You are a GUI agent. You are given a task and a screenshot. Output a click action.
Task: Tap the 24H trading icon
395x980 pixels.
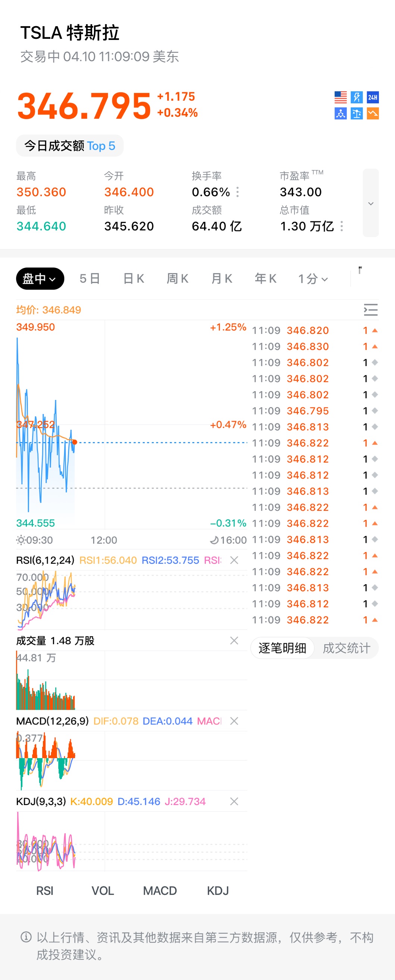(373, 97)
